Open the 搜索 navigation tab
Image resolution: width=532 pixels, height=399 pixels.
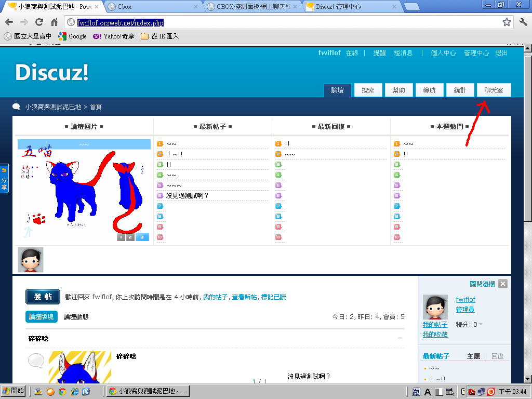[368, 90]
